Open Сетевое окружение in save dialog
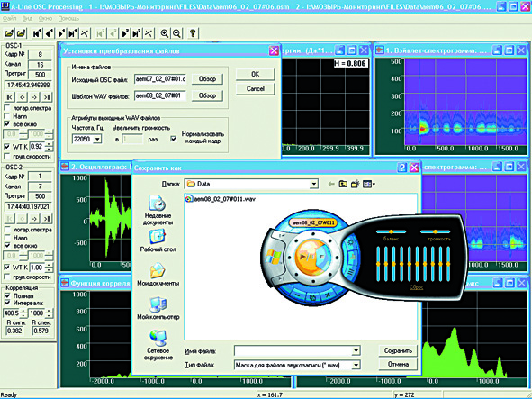 159,345
